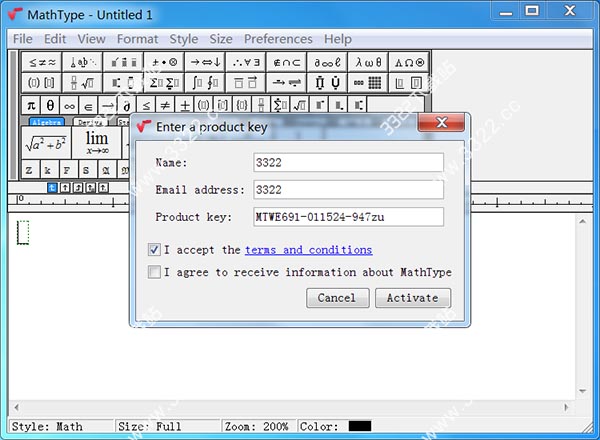Insert the partial derivative symbol

(127, 105)
